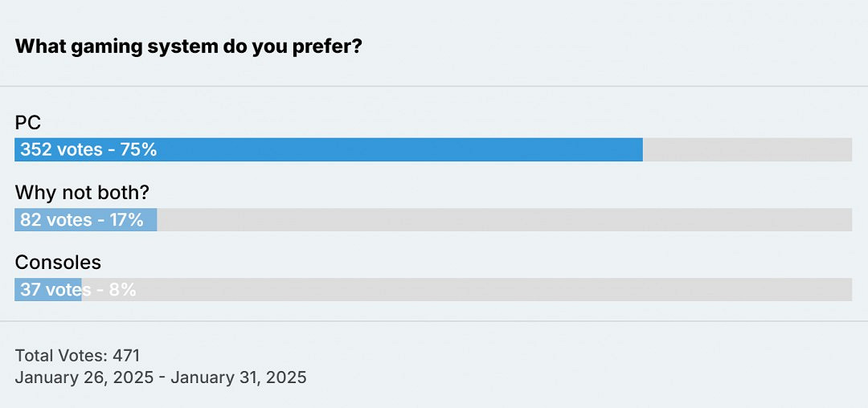Select the "Why not both?" option label

pos(83,193)
